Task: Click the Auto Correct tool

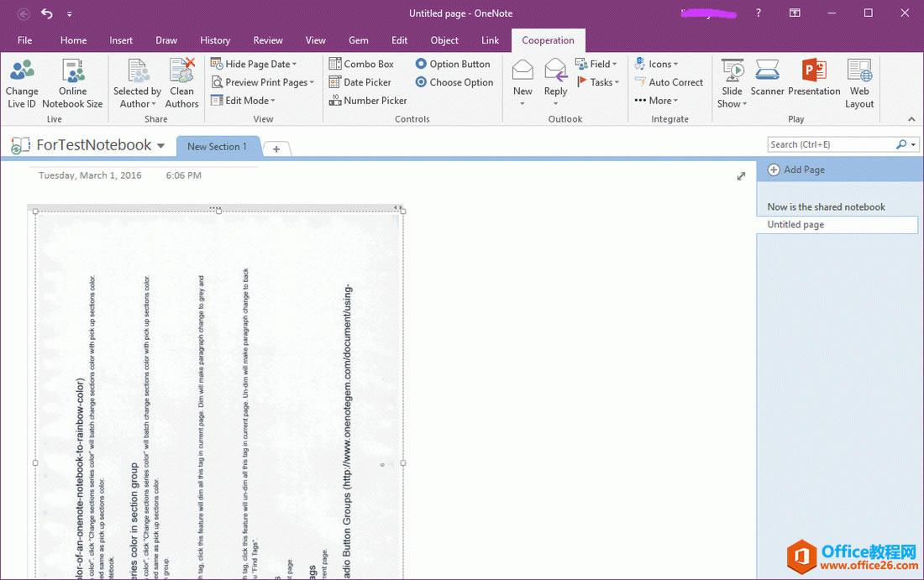Action: 669,82
